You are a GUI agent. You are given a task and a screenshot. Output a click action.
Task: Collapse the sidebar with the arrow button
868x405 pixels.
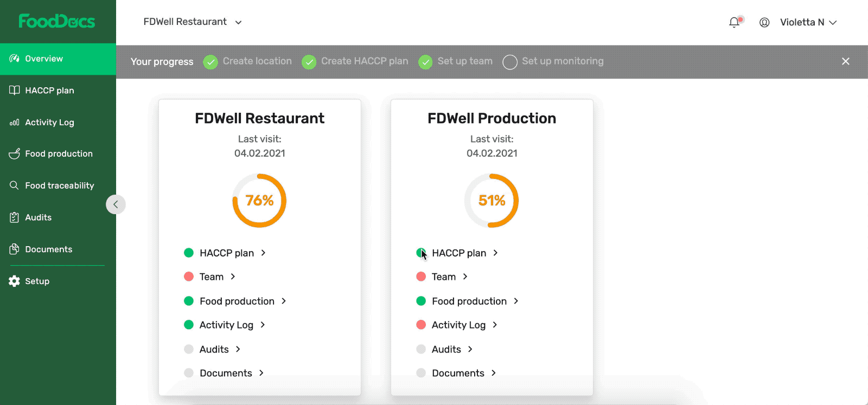pyautogui.click(x=116, y=204)
